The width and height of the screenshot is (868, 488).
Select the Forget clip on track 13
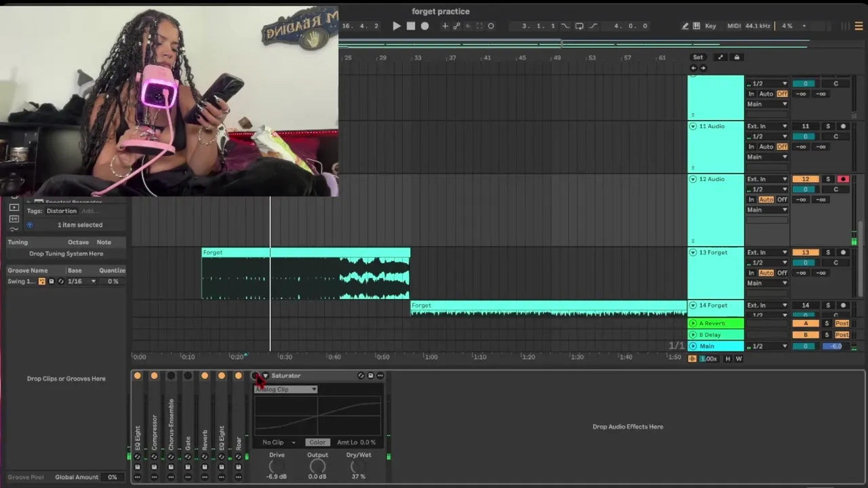point(306,274)
